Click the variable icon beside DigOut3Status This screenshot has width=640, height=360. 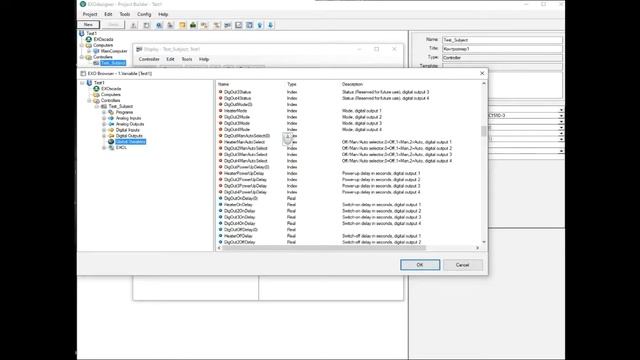[220, 92]
